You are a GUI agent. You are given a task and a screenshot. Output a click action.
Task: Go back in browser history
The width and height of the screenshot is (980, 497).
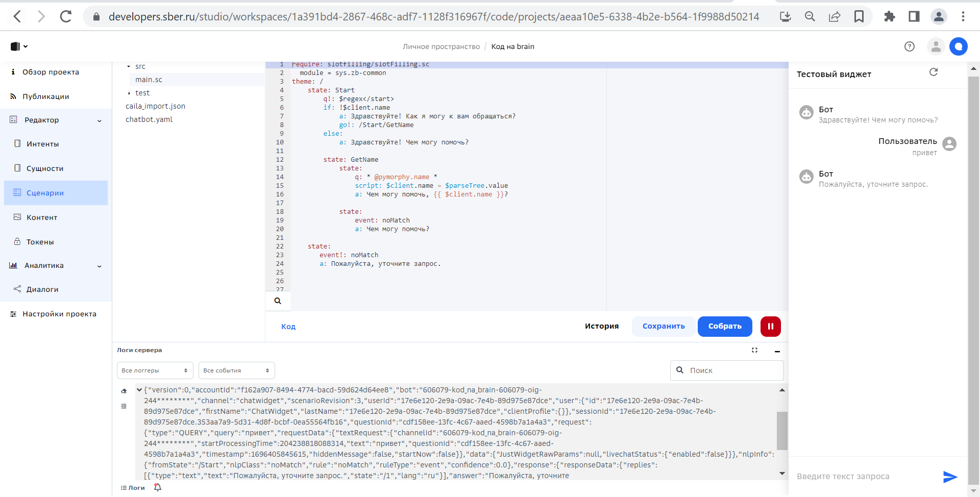point(17,16)
